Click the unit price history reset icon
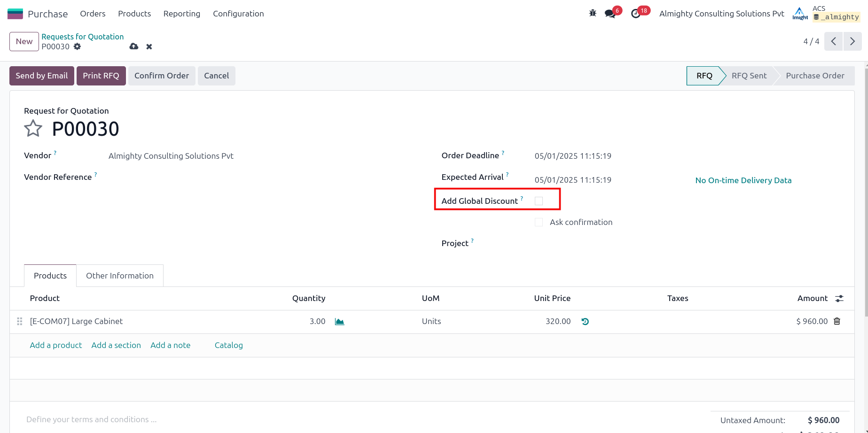 [x=585, y=322]
